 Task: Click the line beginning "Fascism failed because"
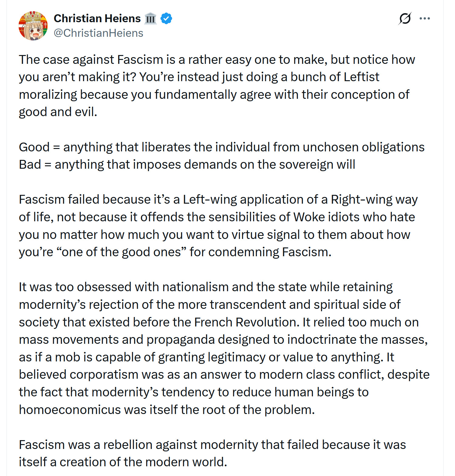pos(218,200)
